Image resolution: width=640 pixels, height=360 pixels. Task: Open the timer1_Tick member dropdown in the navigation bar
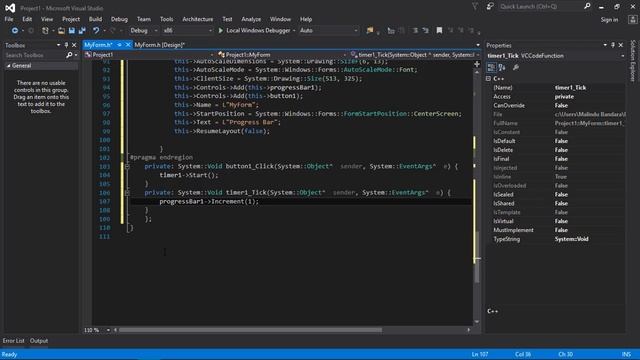415,55
